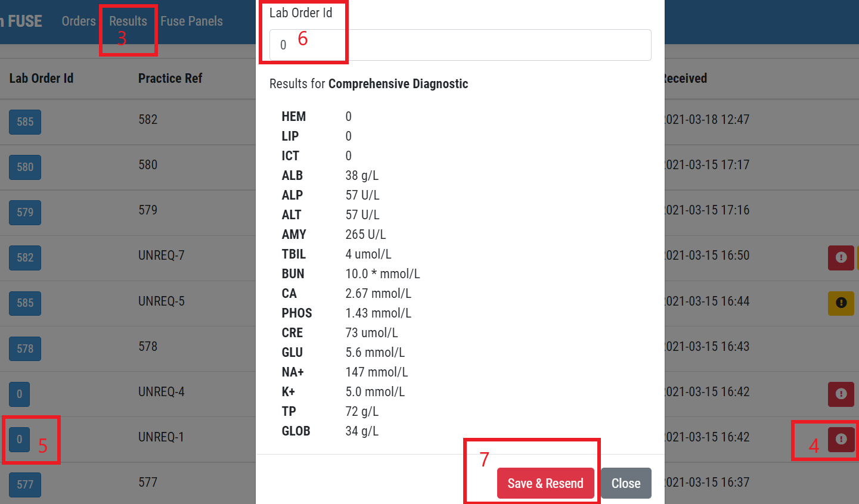Switch to Fuse Panels tab

(191, 21)
